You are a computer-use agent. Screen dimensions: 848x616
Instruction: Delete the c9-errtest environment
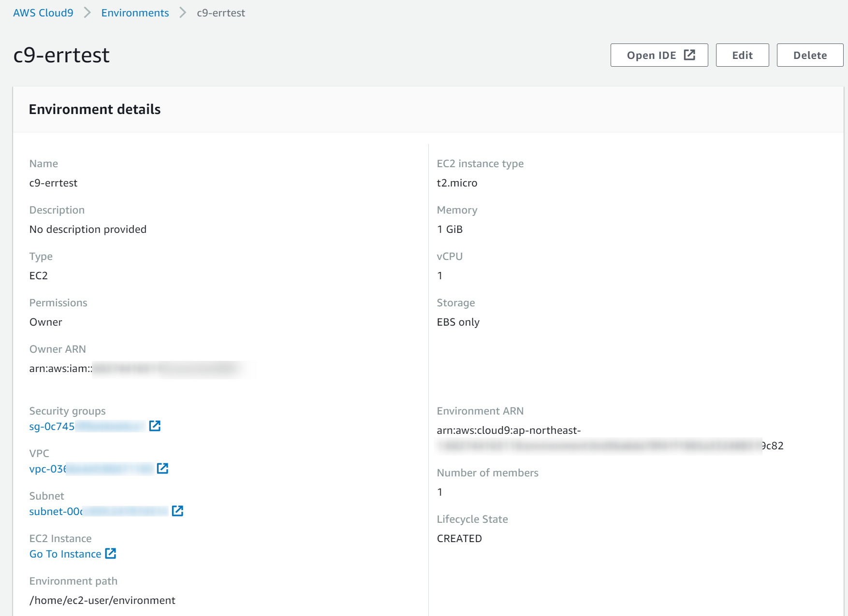click(x=810, y=55)
